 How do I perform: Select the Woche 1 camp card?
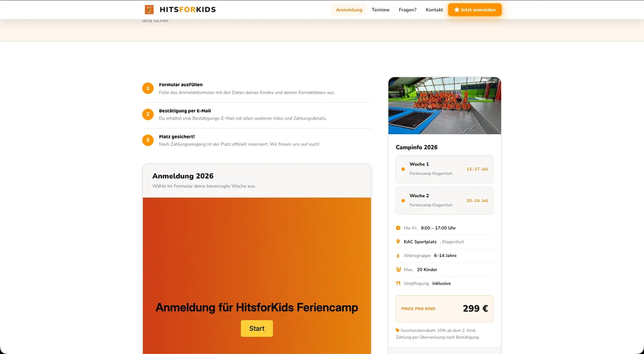(445, 169)
